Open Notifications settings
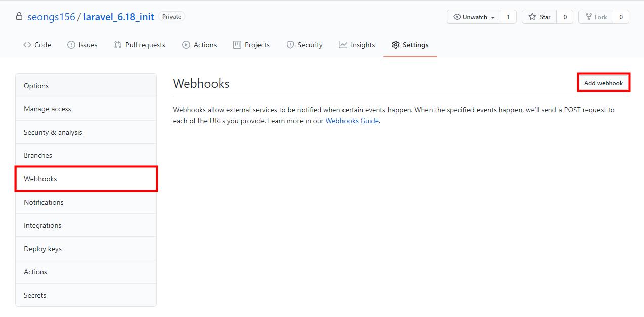The height and width of the screenshot is (317, 644). (x=86, y=202)
